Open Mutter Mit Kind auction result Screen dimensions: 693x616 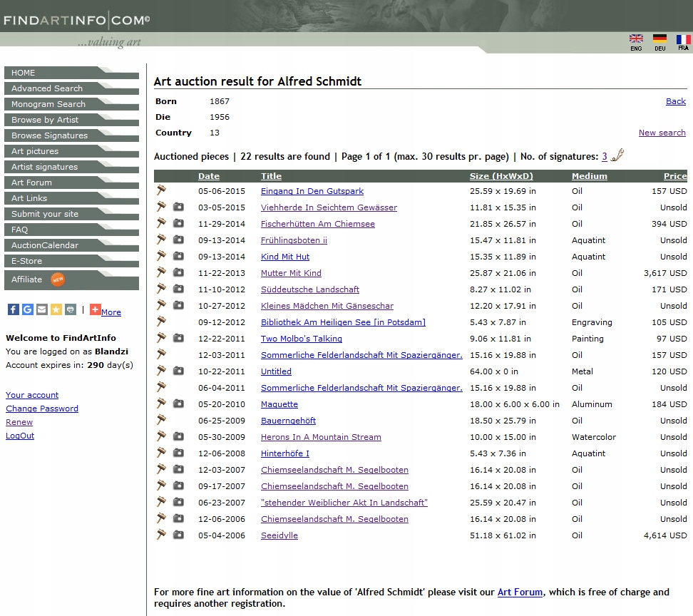tap(291, 273)
